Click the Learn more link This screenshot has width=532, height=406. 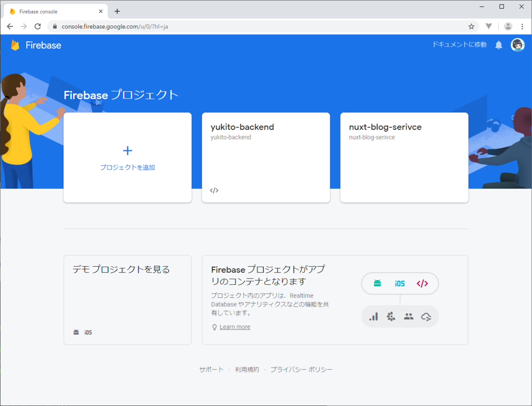tap(235, 327)
